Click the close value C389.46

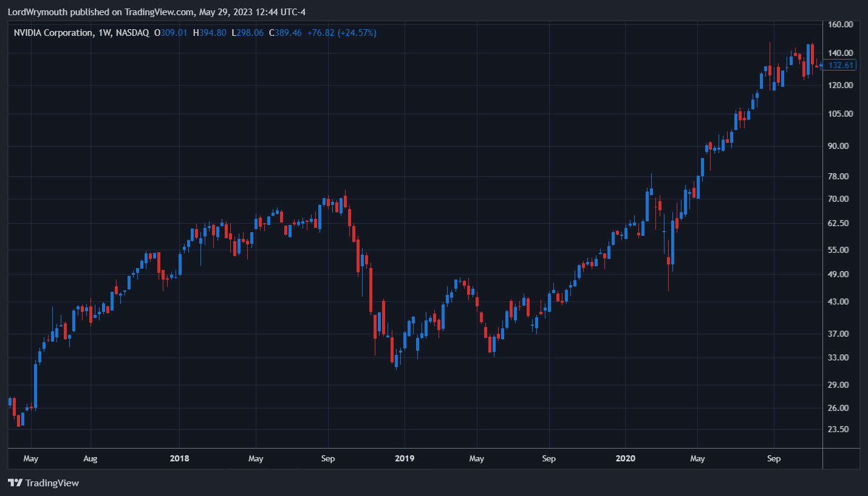(x=285, y=33)
